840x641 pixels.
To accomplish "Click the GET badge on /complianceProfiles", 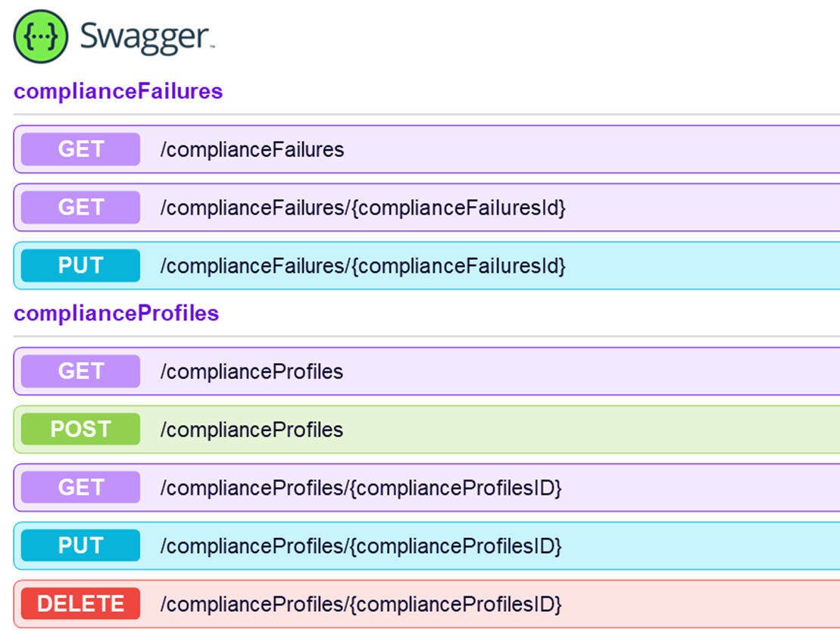I will pos(79,371).
